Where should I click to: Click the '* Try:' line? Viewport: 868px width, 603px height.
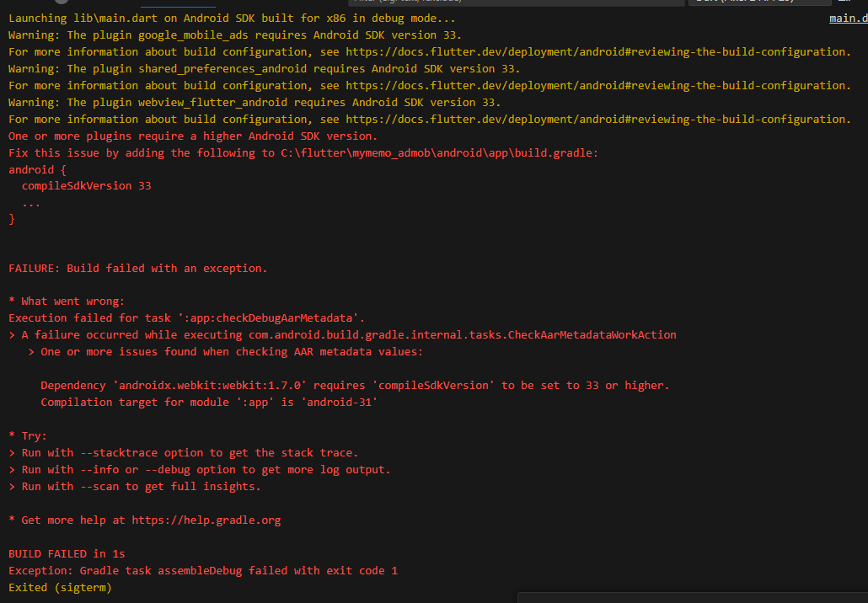coord(28,436)
